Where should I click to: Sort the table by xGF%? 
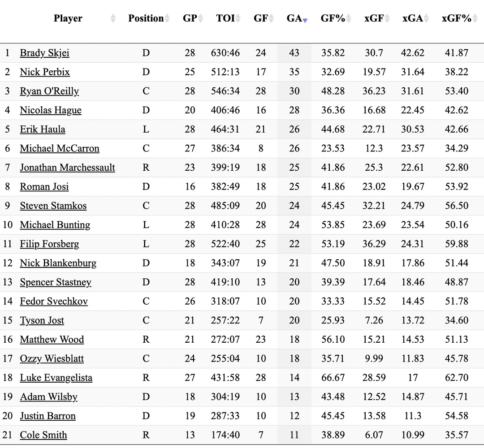click(456, 18)
